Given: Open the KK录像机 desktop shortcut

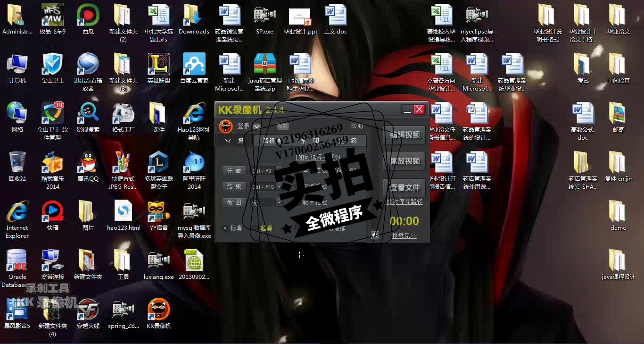Looking at the screenshot, I should [x=159, y=314].
